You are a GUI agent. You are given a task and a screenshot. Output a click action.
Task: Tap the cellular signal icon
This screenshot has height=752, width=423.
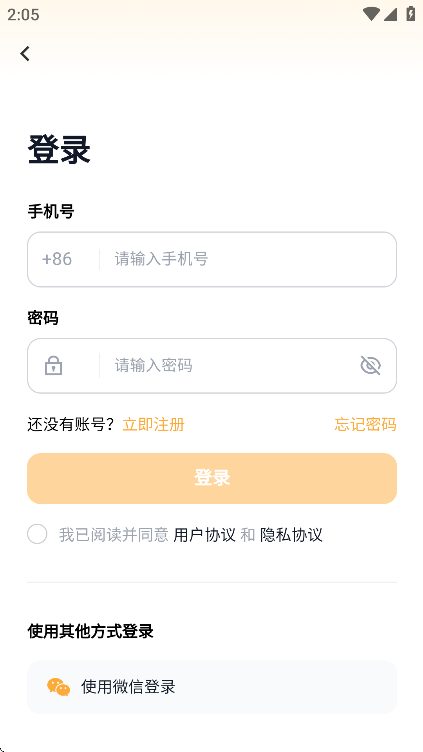tap(390, 14)
